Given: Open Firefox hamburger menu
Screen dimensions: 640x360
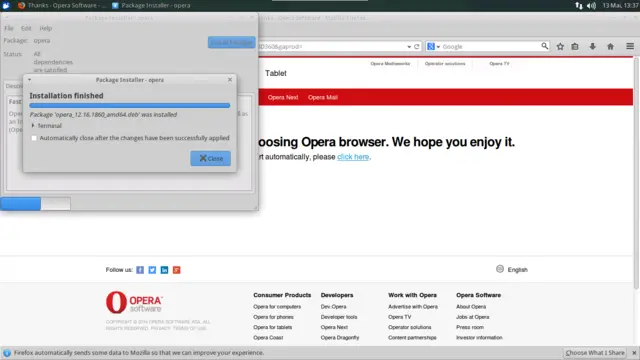Looking at the screenshot, I should [630, 46].
